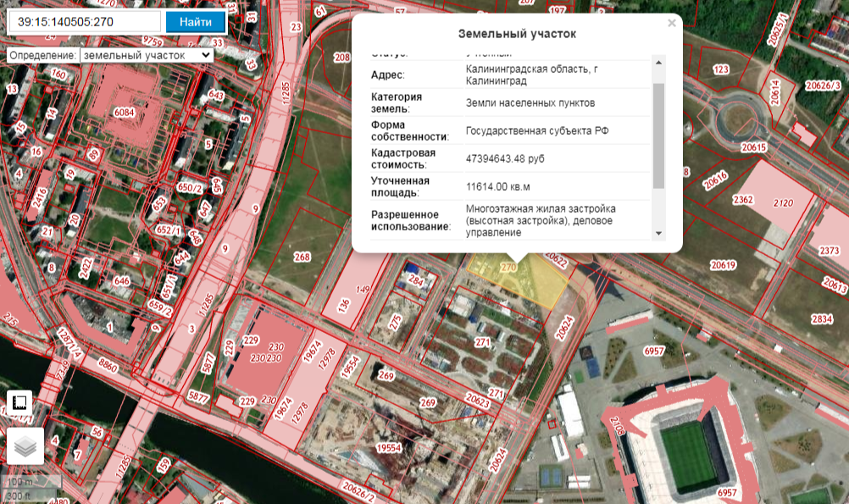
Task: Click parcel label 6084 on map
Action: 124,112
